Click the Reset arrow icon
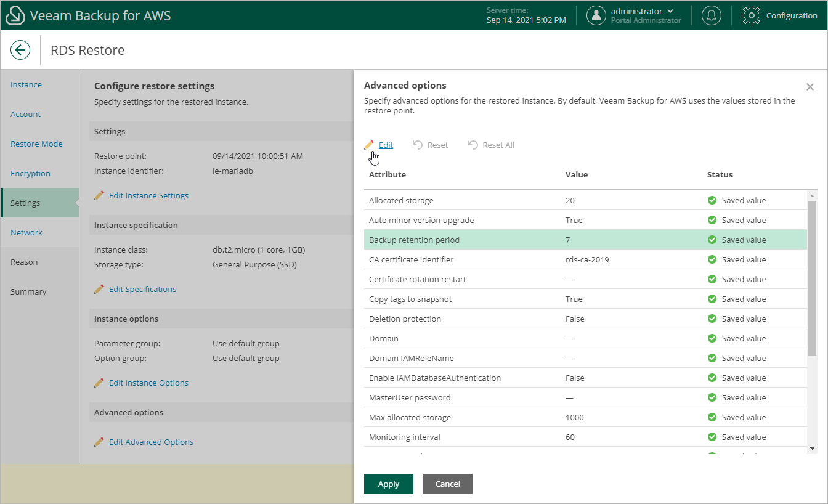 418,145
